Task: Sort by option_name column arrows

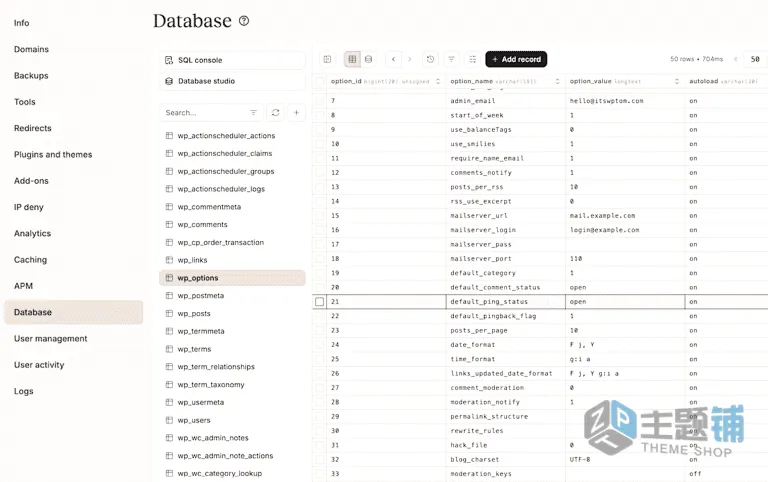Action: click(x=557, y=81)
